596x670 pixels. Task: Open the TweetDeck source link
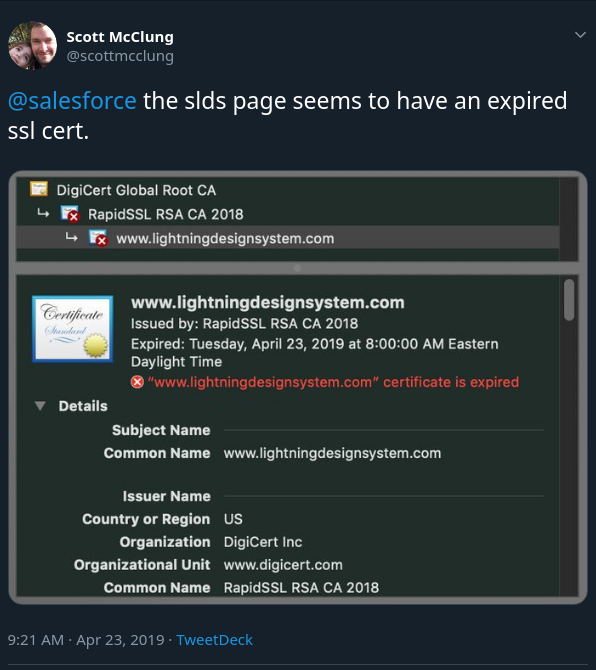(214, 640)
